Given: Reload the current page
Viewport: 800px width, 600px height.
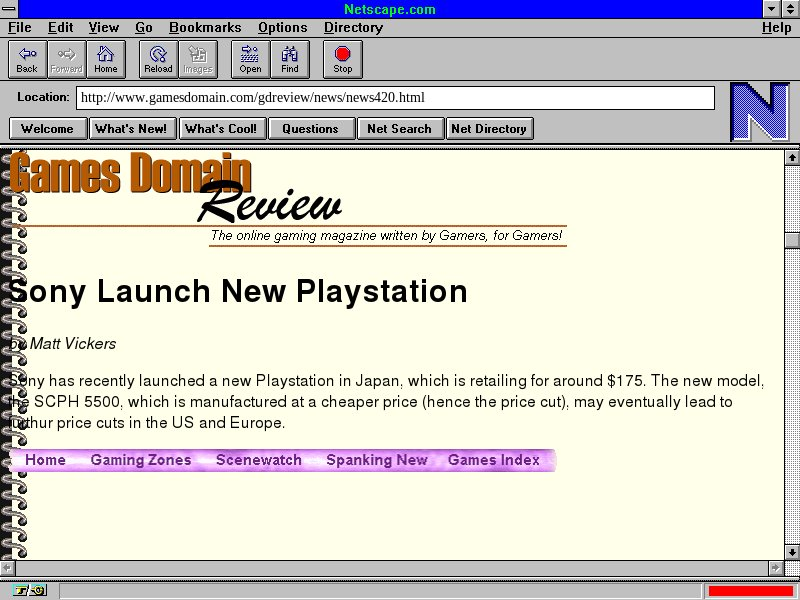Looking at the screenshot, I should point(158,59).
